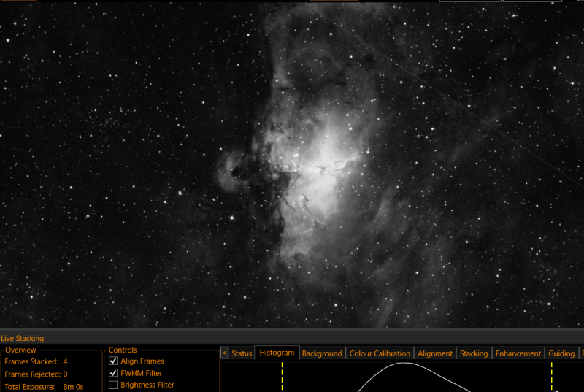Open the Guiding tab
Viewport: 584px width, 392px height.
561,353
